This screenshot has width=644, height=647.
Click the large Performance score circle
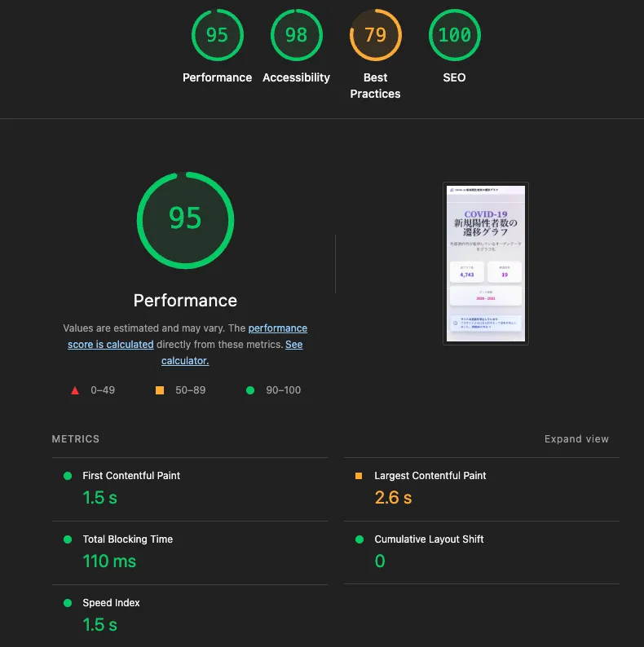[185, 219]
